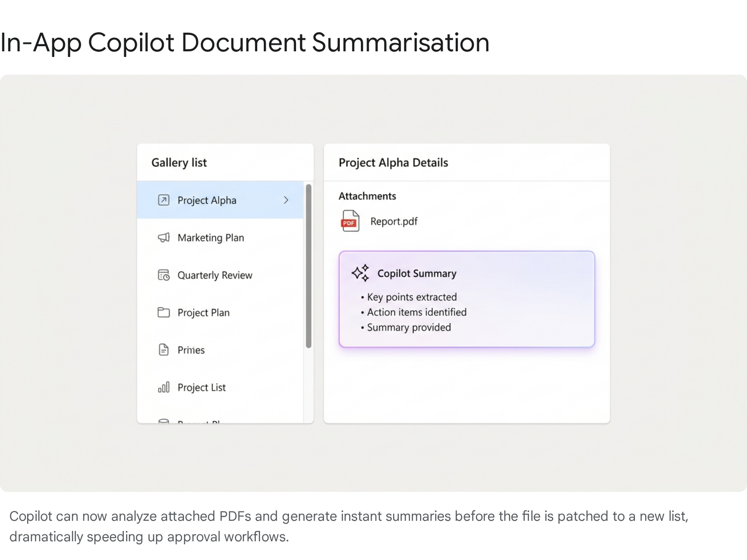
Task: Select Quarterly Review list item
Action: coord(215,275)
